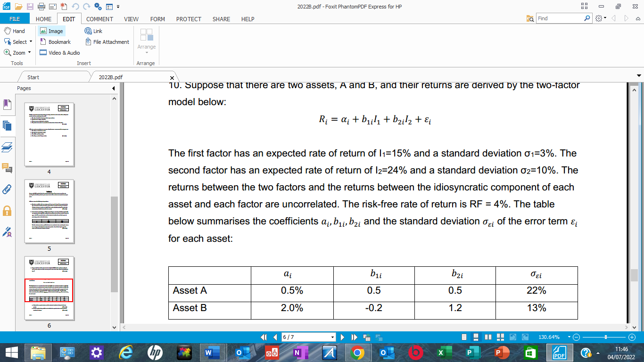Click the blue gears icon in quick access toolbar
The width and height of the screenshot is (644, 362).
click(98, 7)
